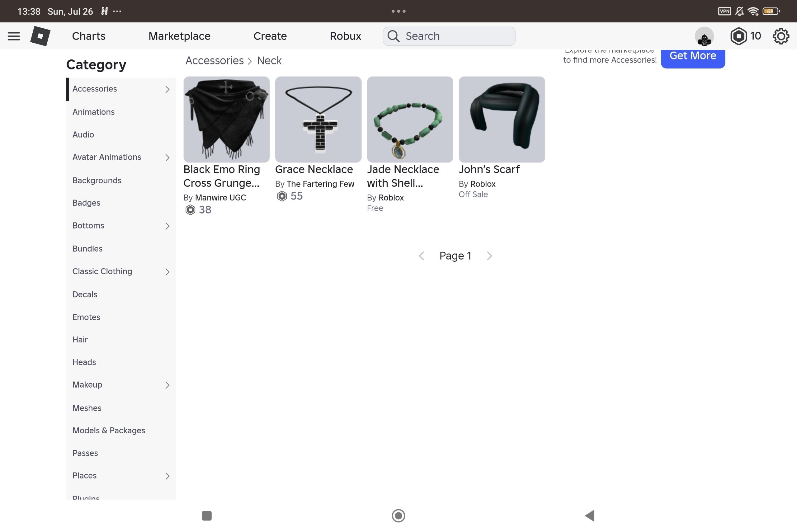Open the Charts tab
This screenshot has height=532, width=797.
pyautogui.click(x=88, y=36)
